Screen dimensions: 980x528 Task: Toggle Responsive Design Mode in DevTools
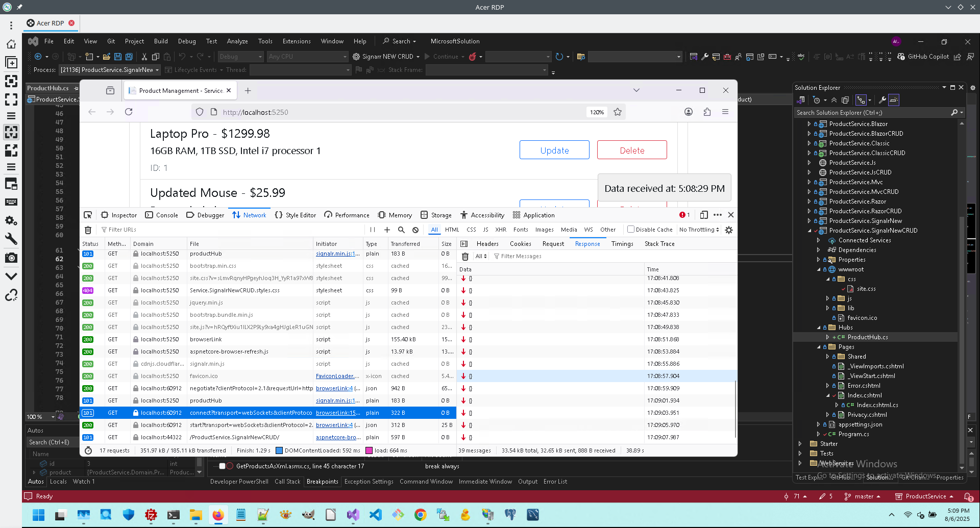tap(704, 215)
